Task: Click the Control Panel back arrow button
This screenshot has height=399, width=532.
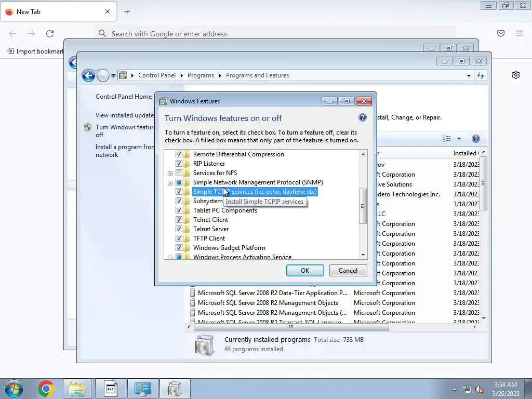Action: point(88,75)
